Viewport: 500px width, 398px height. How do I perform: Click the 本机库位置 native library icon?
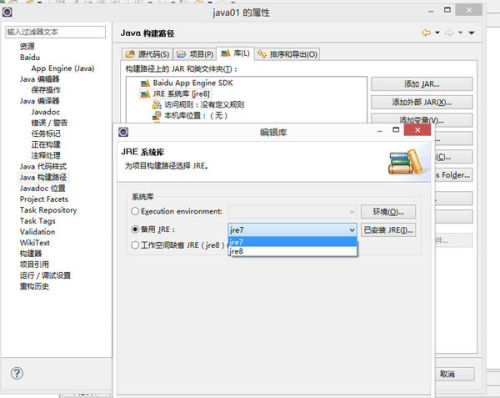(x=157, y=116)
